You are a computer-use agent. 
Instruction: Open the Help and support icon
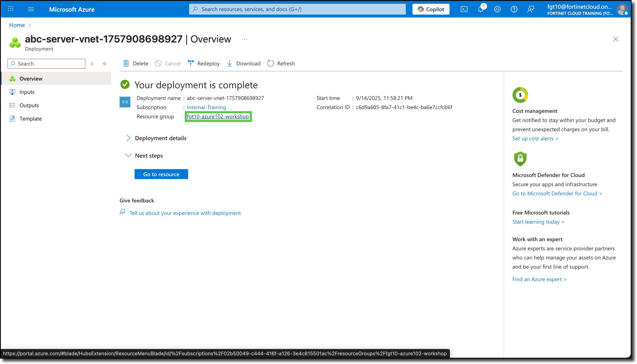point(514,9)
